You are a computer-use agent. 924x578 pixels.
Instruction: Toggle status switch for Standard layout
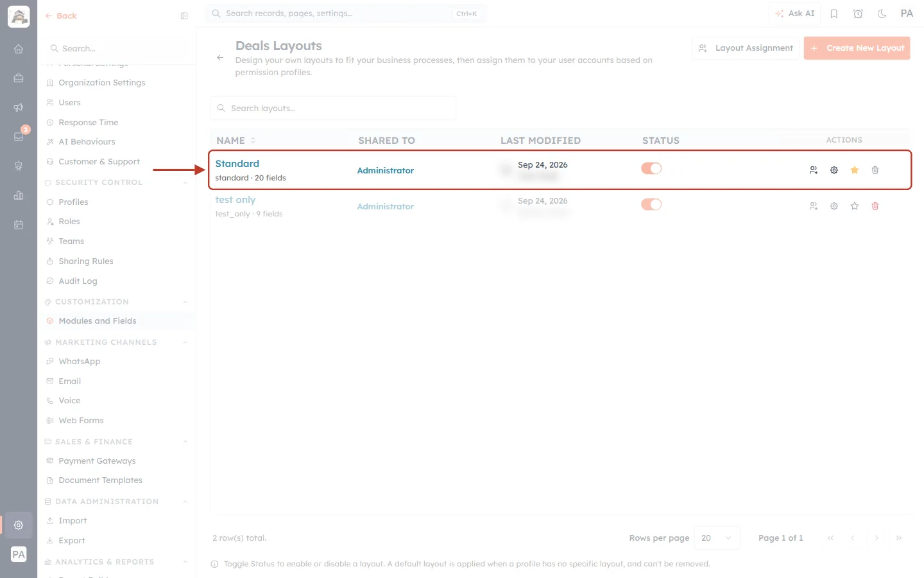[651, 168]
